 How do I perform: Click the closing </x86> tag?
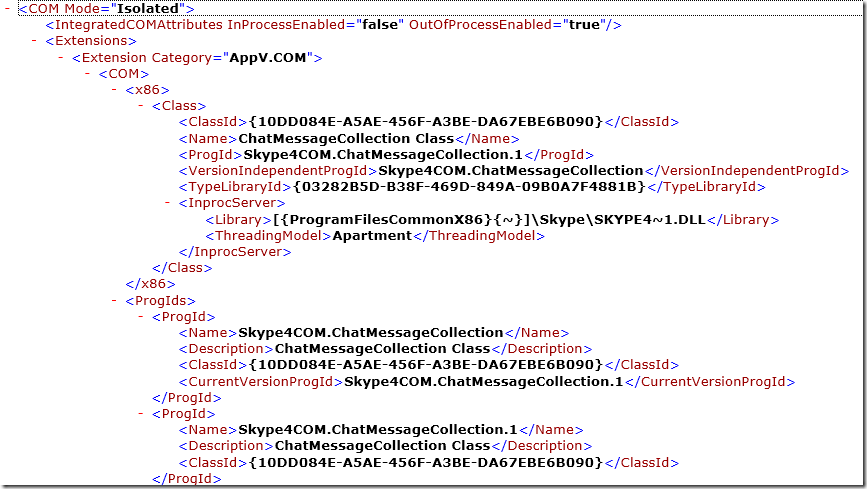click(x=150, y=284)
